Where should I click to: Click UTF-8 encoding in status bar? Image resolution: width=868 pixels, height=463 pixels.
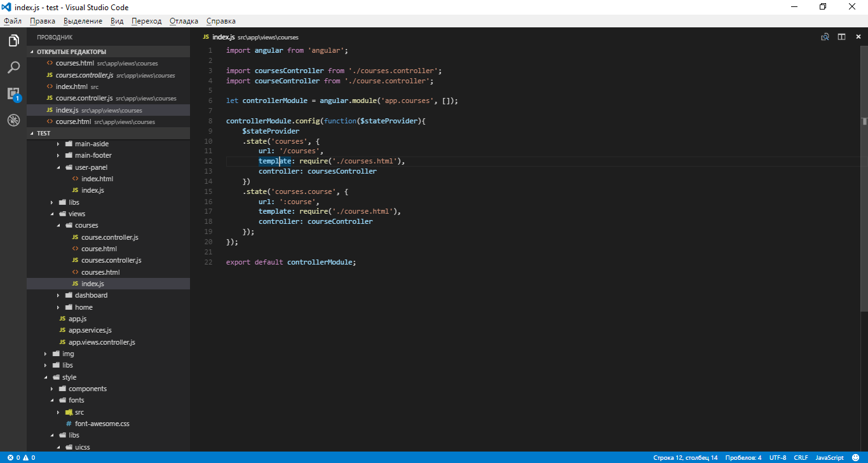tap(778, 458)
